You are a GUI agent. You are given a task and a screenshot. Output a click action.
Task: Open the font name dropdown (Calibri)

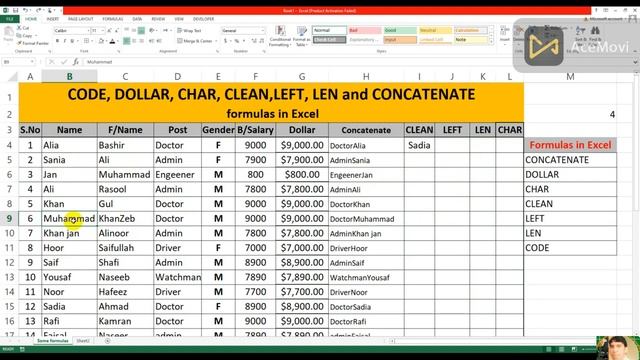pyautogui.click(x=88, y=31)
